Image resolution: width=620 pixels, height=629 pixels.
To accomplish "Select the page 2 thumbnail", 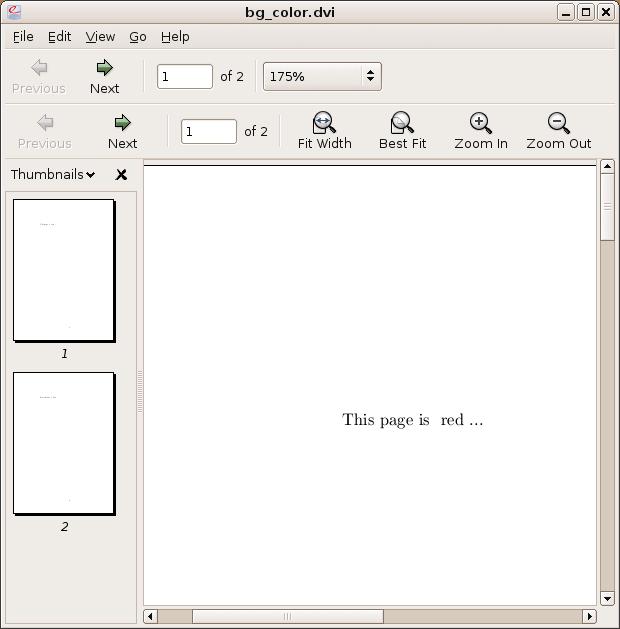I will point(64,443).
